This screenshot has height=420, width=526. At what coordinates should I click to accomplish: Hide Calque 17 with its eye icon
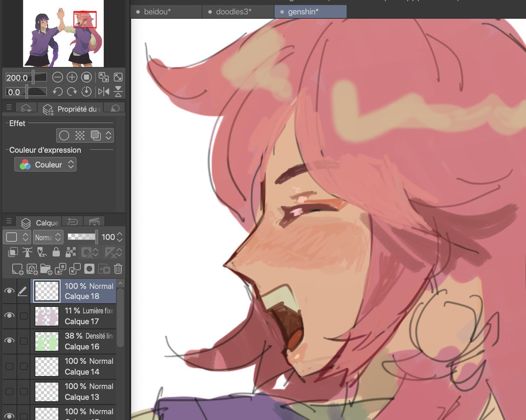coord(9,316)
